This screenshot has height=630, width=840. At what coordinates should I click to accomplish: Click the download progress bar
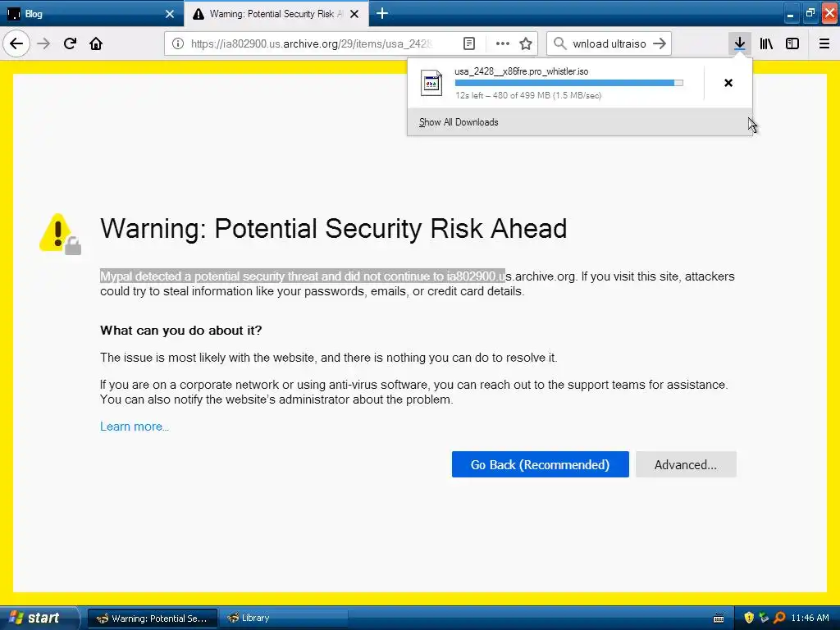[569, 83]
